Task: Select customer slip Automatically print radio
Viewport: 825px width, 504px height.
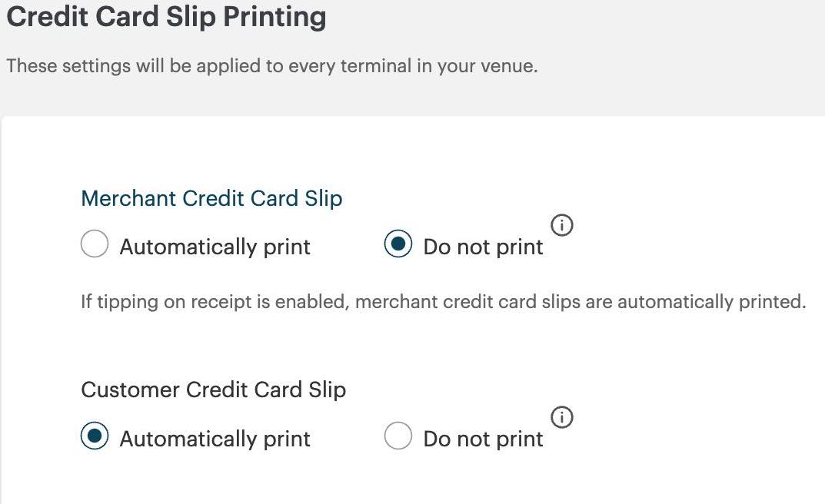Action: 95,436
